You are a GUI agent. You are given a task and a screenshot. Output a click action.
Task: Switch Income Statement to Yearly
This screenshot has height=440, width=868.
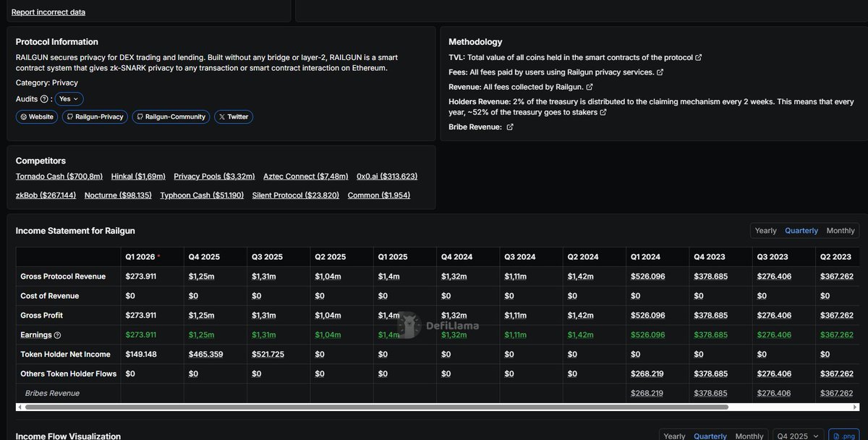[765, 231]
